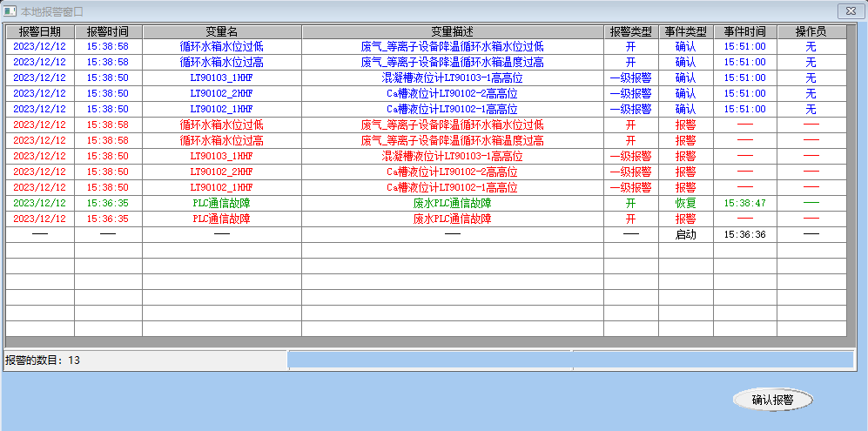The image size is (868, 431).
Task: Select the red 循环水箱水位过低 variable name cell
Action: [x=221, y=125]
